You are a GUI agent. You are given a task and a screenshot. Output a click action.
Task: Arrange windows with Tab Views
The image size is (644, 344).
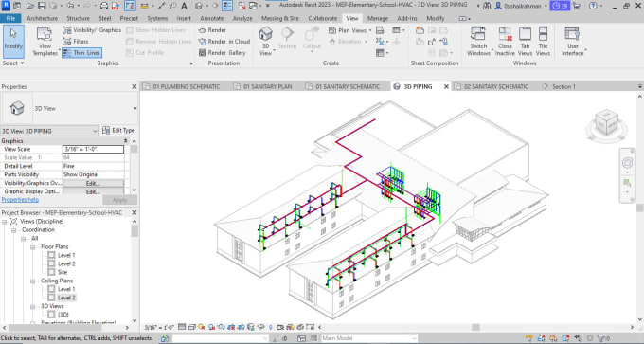(525, 41)
